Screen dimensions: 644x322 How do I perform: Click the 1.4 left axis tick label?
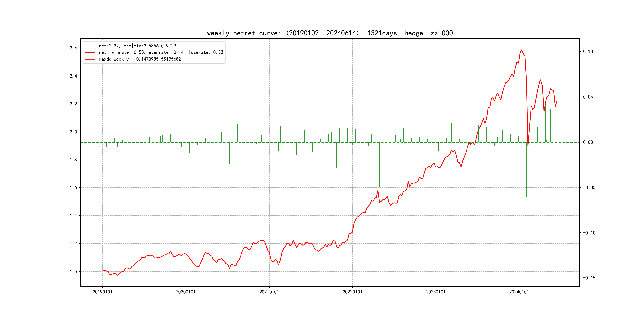coord(73,216)
